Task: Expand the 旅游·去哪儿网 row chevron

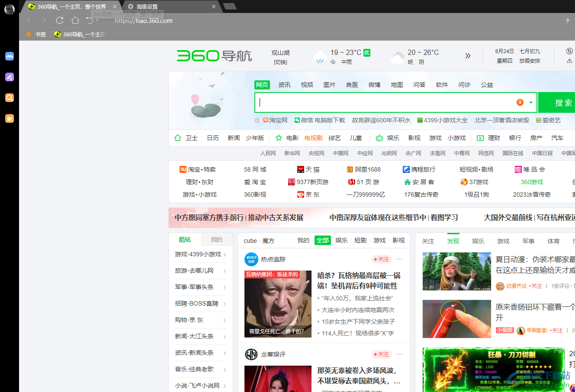Action: (x=225, y=271)
